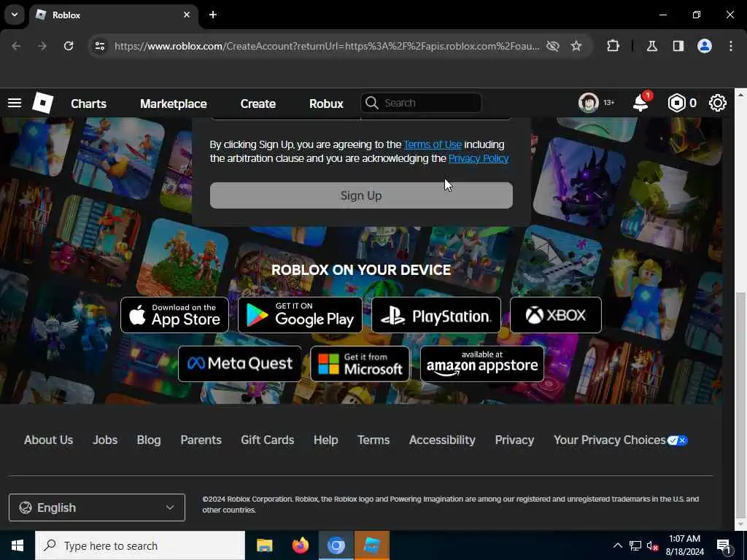Click the Sign Up button

pyautogui.click(x=361, y=195)
